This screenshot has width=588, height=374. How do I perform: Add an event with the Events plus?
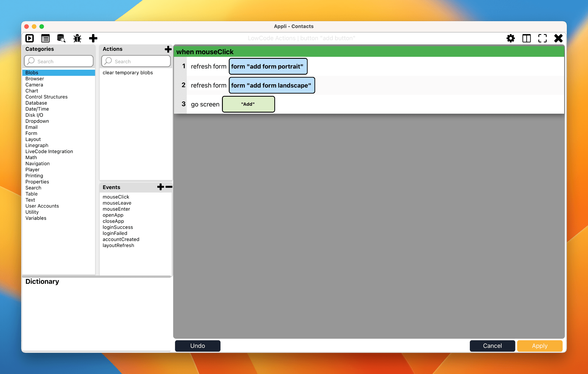coord(161,187)
